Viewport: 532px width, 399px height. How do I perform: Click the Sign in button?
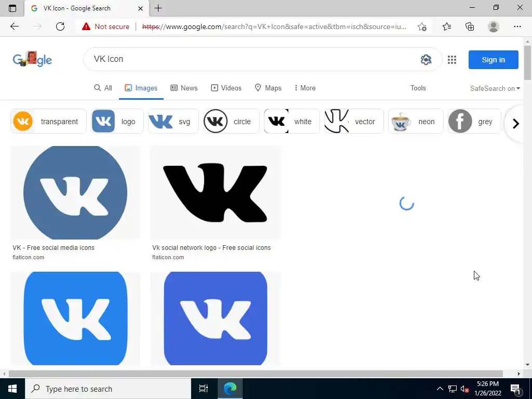[x=494, y=60]
